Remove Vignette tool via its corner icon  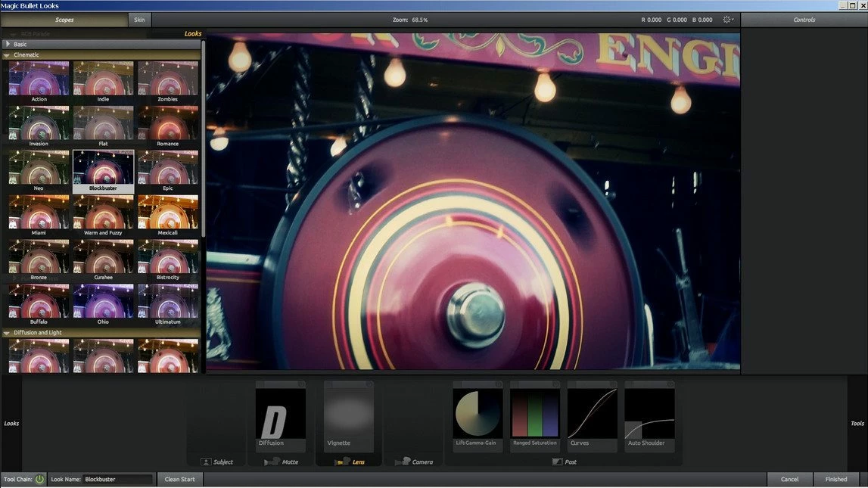pos(370,384)
